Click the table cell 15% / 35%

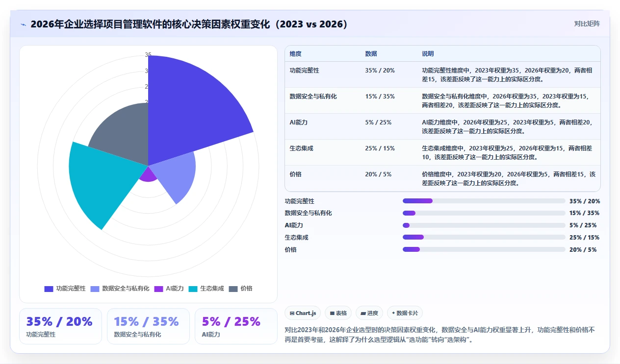tap(380, 97)
